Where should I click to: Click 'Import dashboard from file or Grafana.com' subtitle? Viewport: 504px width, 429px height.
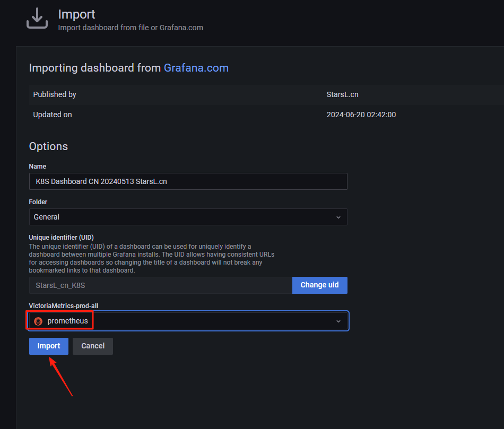point(131,28)
